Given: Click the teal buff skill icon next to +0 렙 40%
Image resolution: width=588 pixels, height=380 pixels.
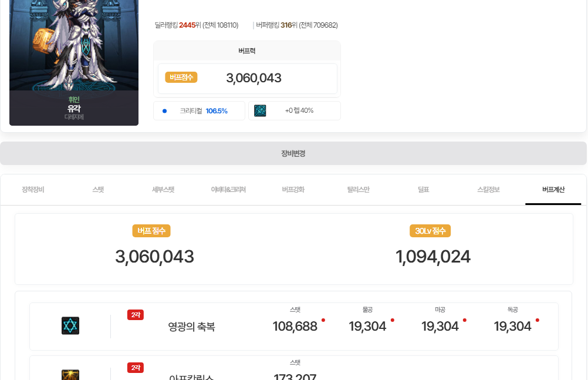Looking at the screenshot, I should pyautogui.click(x=260, y=110).
